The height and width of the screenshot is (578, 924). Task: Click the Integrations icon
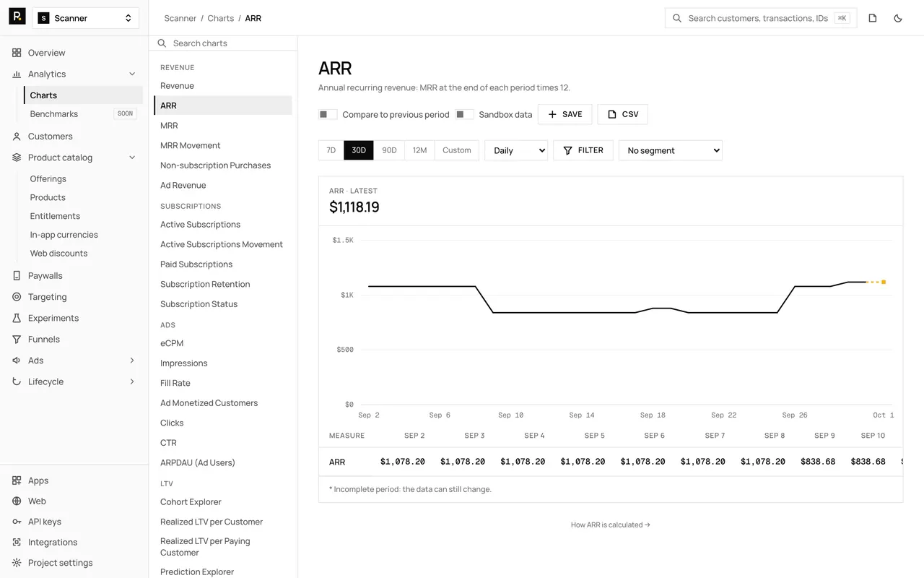pos(17,542)
